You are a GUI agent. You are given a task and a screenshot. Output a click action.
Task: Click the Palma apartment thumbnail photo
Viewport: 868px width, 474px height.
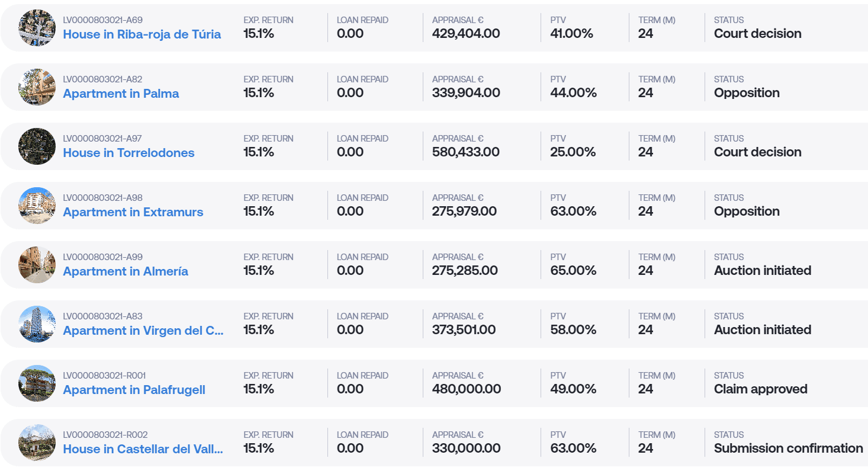[x=37, y=87]
